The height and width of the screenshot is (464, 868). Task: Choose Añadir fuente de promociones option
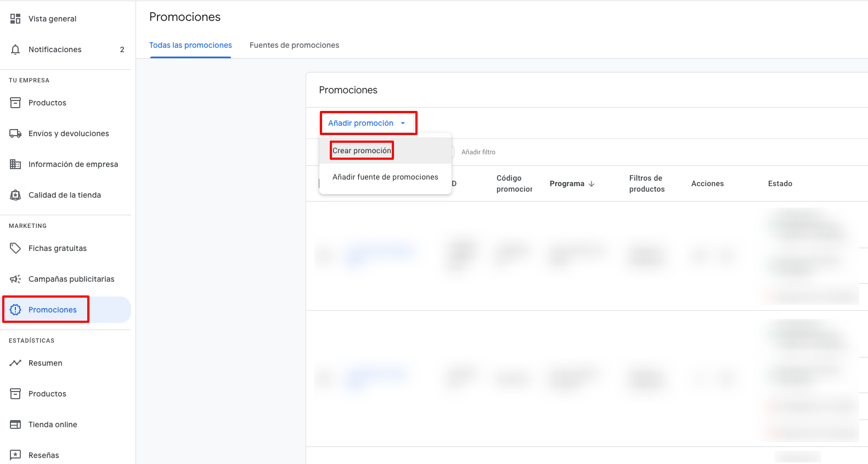point(385,177)
